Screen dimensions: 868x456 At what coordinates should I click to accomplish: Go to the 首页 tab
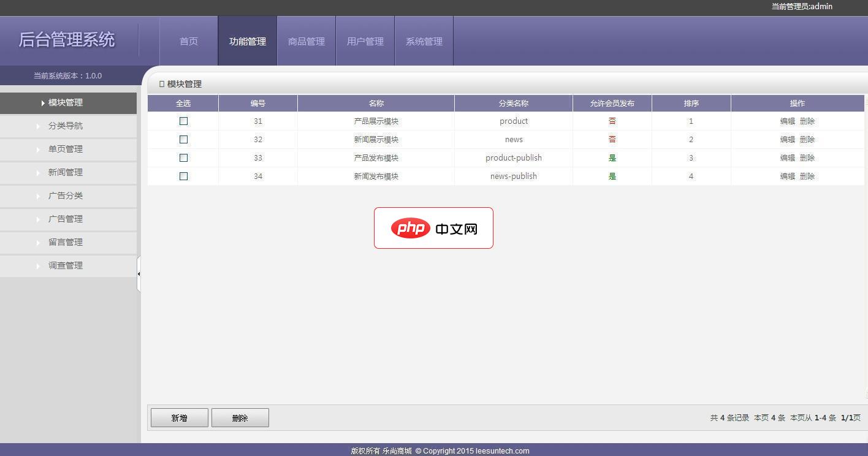(189, 42)
